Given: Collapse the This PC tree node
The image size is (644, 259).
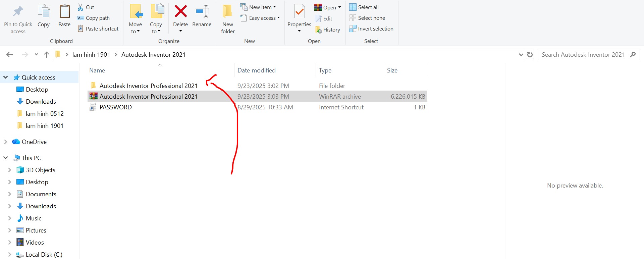Looking at the screenshot, I should click(6, 158).
